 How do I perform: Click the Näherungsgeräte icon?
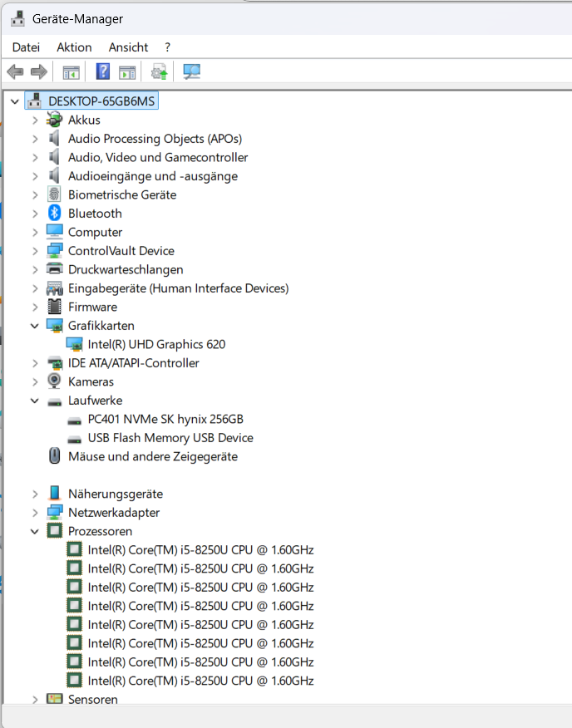coord(54,493)
